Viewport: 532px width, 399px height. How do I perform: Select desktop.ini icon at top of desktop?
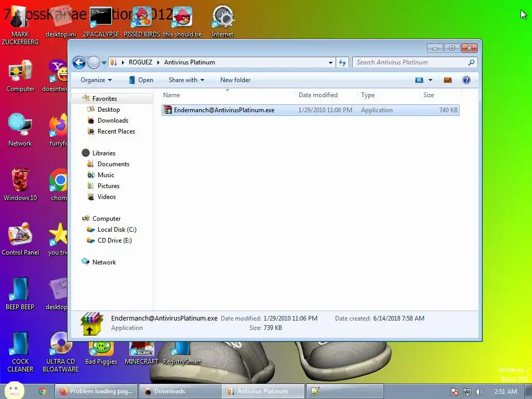[61, 22]
